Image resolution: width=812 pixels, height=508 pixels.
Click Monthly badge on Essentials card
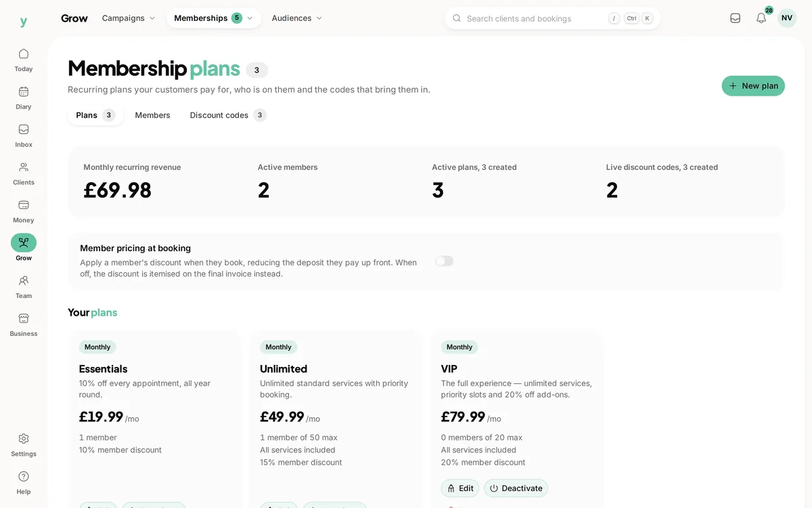(x=97, y=347)
